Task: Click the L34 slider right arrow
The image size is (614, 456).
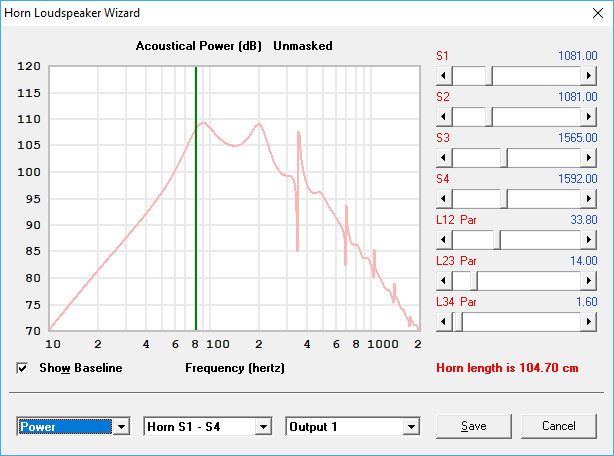Action: point(589,322)
